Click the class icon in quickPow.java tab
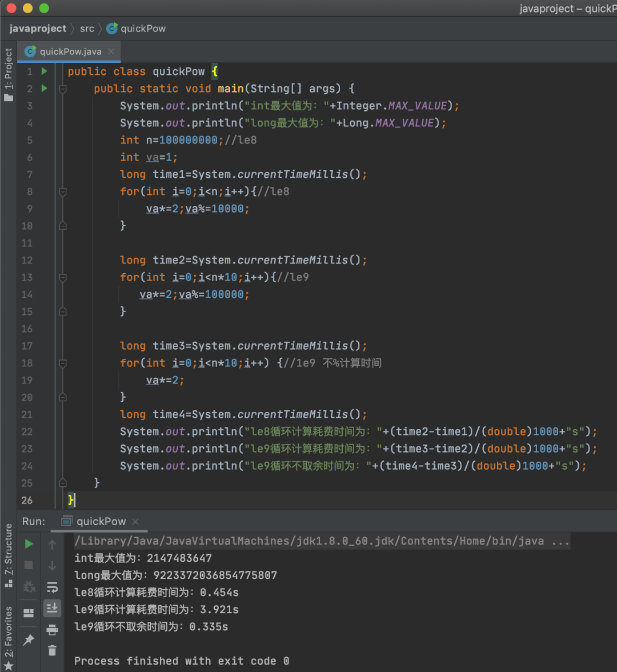This screenshot has width=617, height=672. tap(30, 51)
